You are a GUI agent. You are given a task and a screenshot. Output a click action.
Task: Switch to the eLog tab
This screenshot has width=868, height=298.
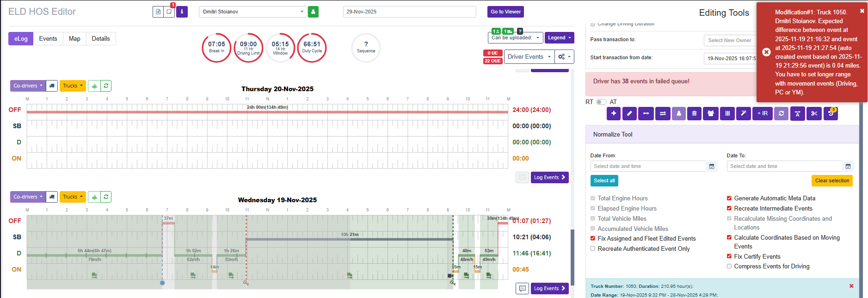(21, 38)
